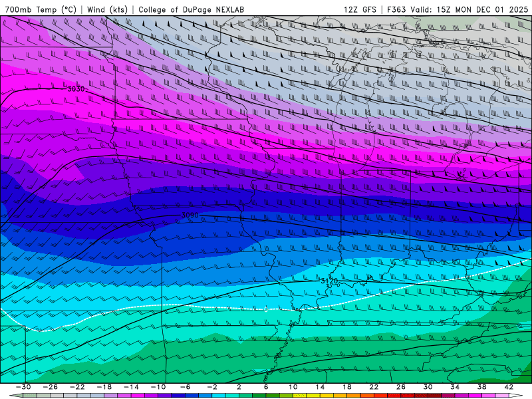Click the 3120 height contour label

click(x=329, y=281)
